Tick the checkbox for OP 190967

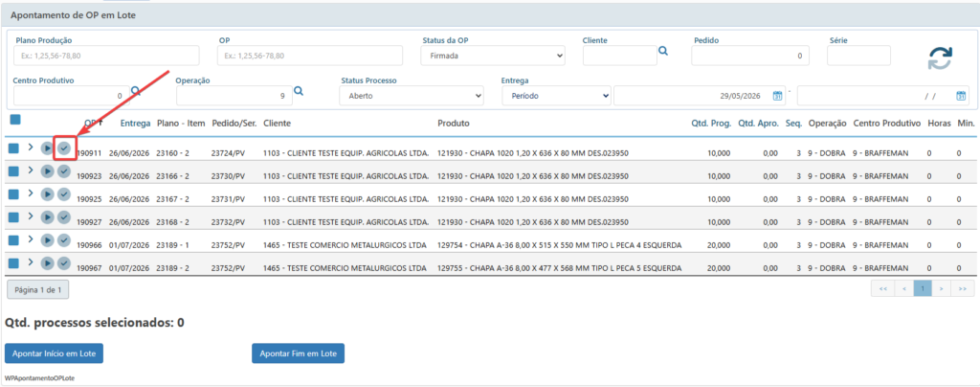(x=13, y=262)
